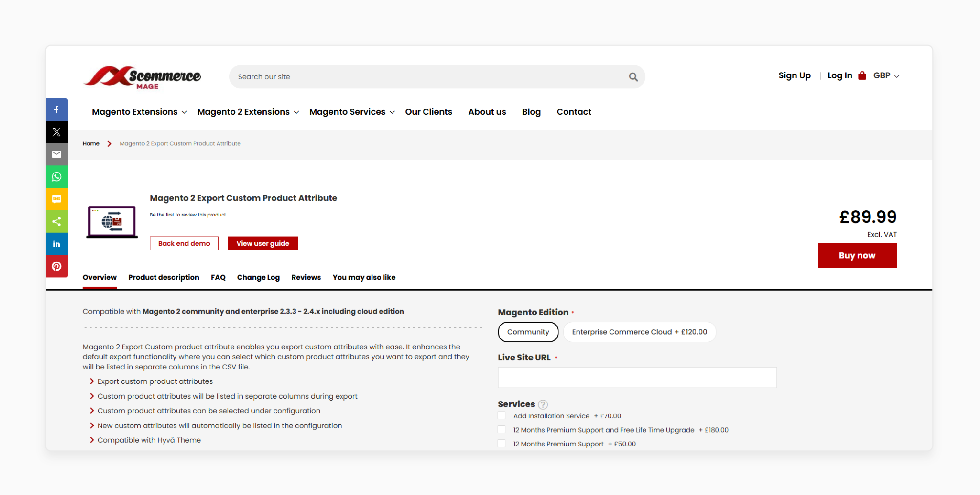Viewport: 980px width, 495px height.
Task: Click the Scommerce Mage logo
Action: coord(142,78)
